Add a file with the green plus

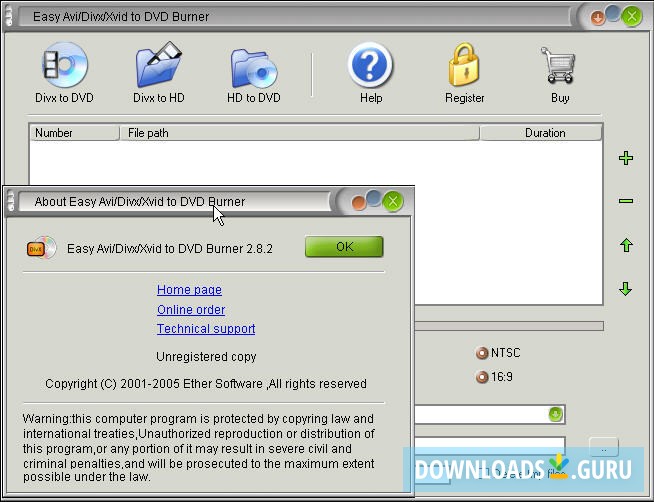point(626,158)
